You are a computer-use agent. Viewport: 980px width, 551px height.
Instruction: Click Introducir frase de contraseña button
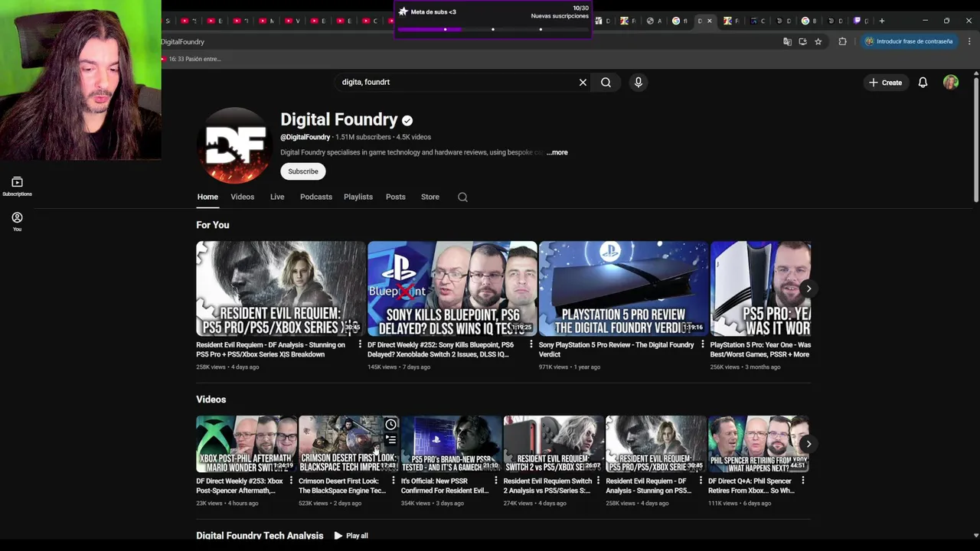(x=909, y=41)
